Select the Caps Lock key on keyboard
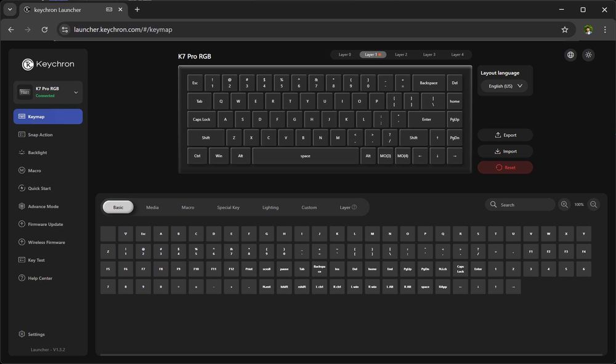This screenshot has width=616, height=364. pyautogui.click(x=201, y=119)
